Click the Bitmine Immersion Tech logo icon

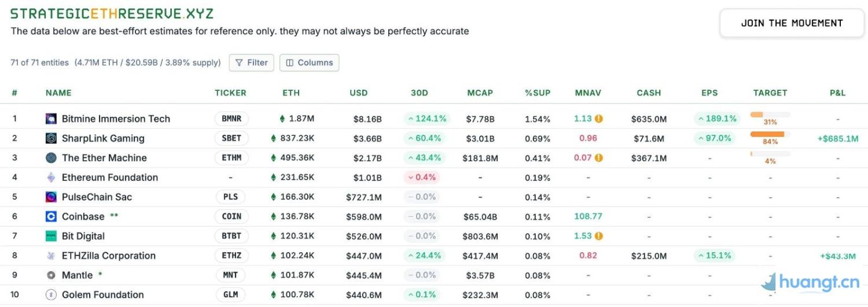click(x=51, y=119)
